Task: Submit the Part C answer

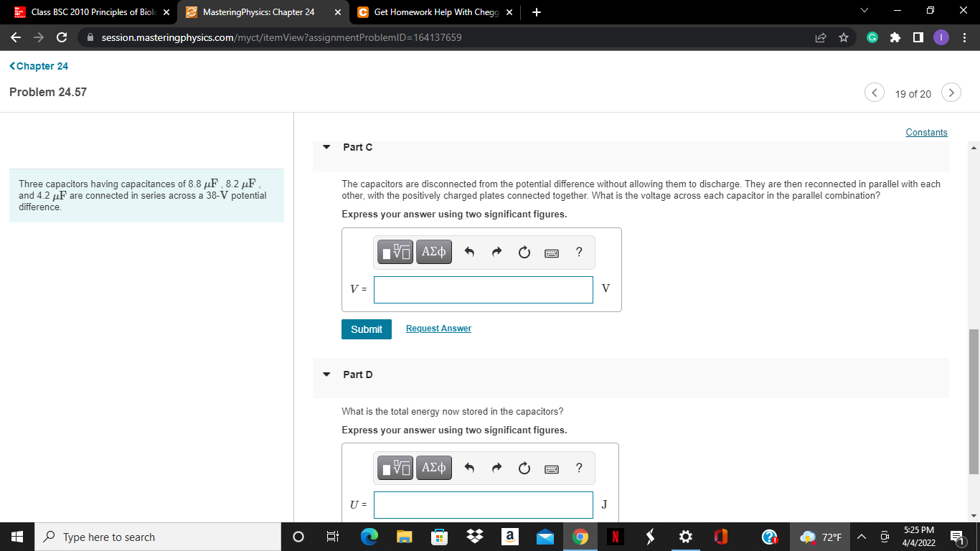Action: [x=366, y=329]
